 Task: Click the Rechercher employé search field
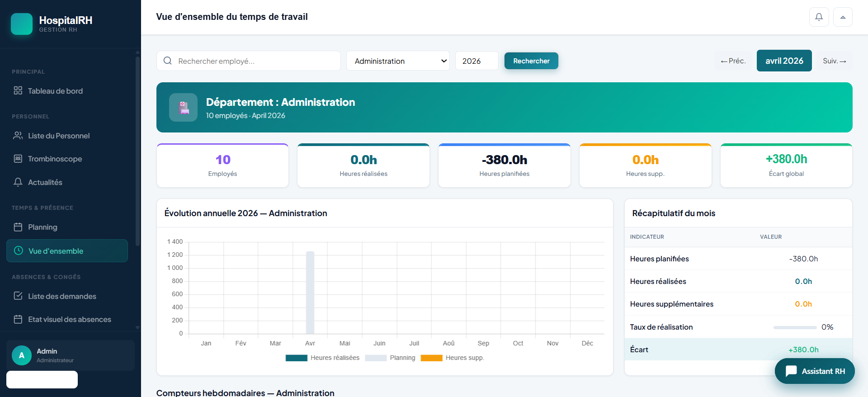pos(249,61)
